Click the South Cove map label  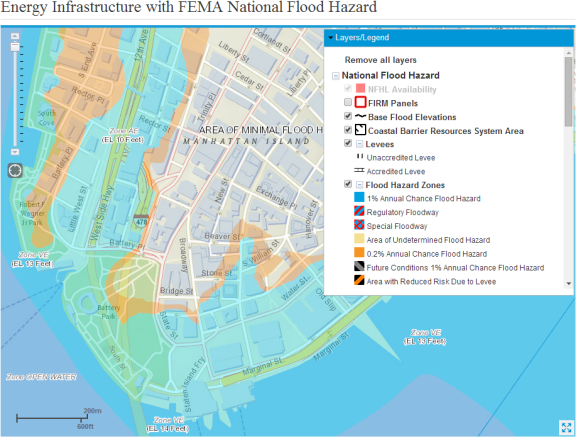47,118
